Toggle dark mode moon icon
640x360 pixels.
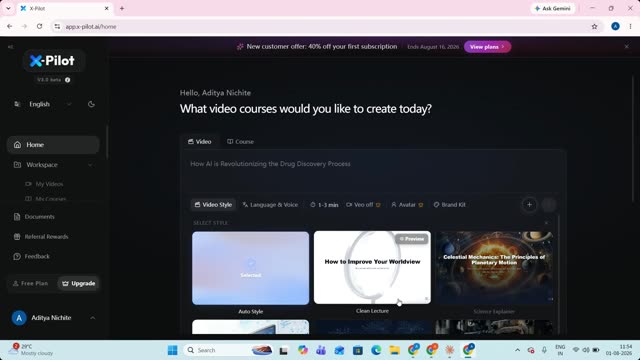91,104
